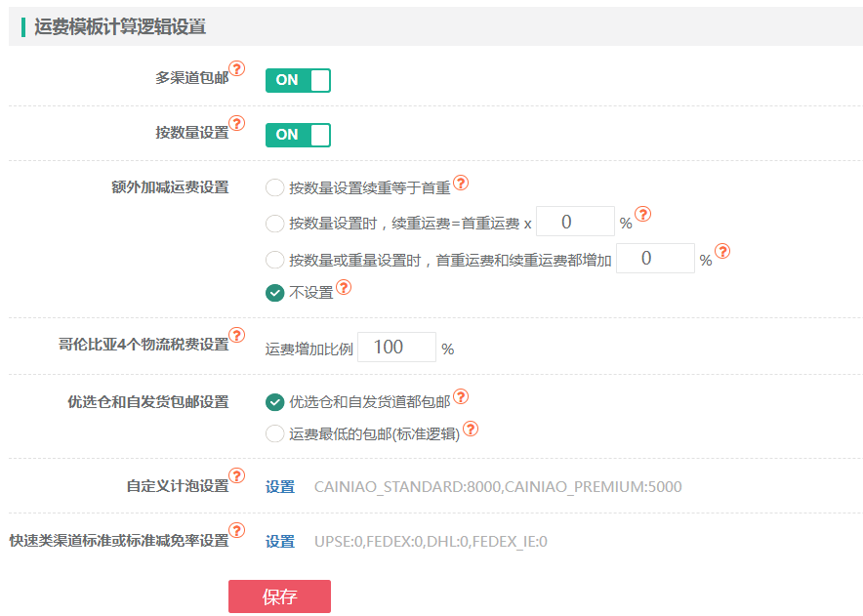Screen dimensions: 863x616
Task: Click label 优选仓和自发货包邮设置
Action: point(148,402)
